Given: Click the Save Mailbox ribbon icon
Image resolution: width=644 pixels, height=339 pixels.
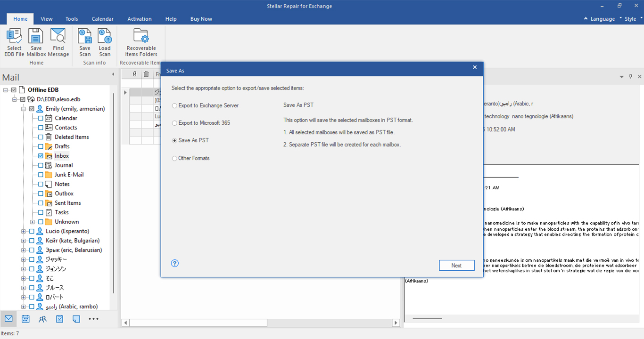Looking at the screenshot, I should point(36,42).
